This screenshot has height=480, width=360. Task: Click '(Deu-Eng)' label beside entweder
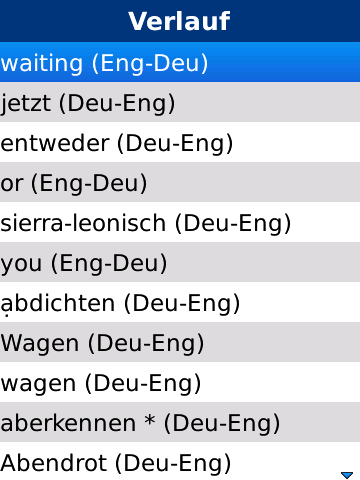[x=175, y=144]
